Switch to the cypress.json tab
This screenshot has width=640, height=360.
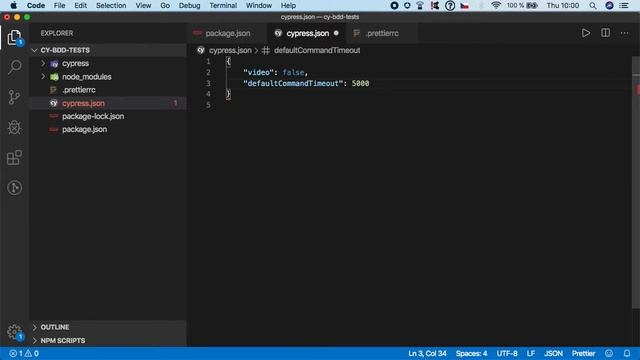coord(307,33)
